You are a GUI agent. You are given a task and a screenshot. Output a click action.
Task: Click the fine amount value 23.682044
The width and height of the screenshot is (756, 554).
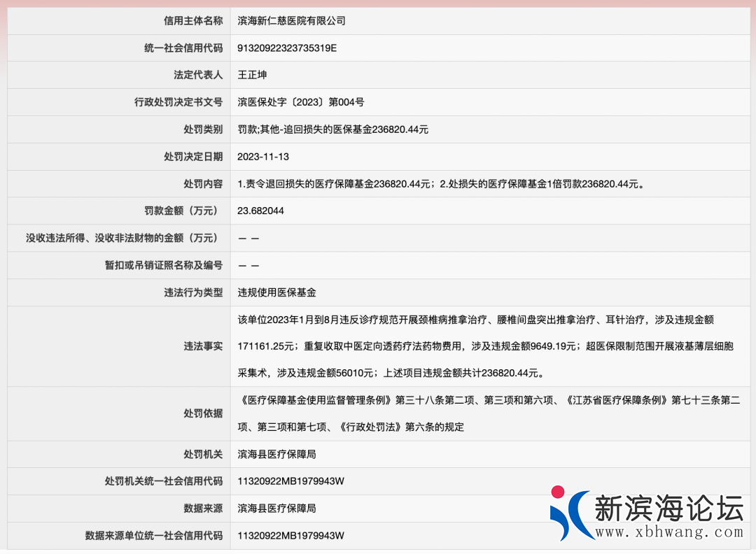[260, 211]
